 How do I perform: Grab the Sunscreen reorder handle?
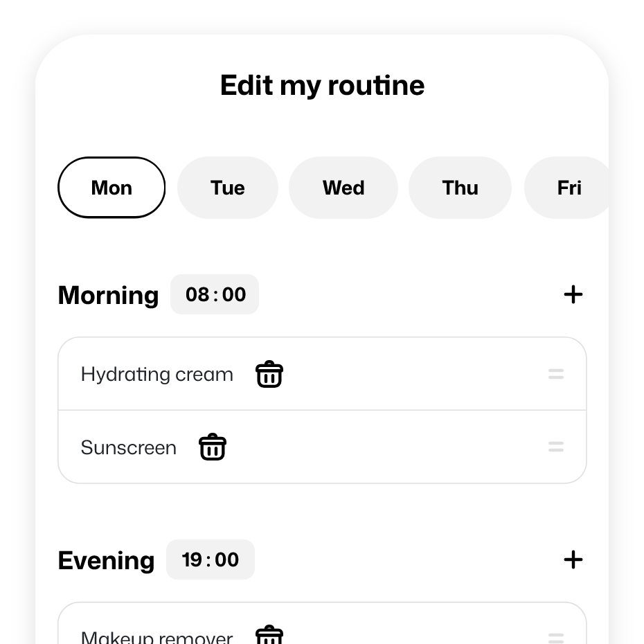555,447
